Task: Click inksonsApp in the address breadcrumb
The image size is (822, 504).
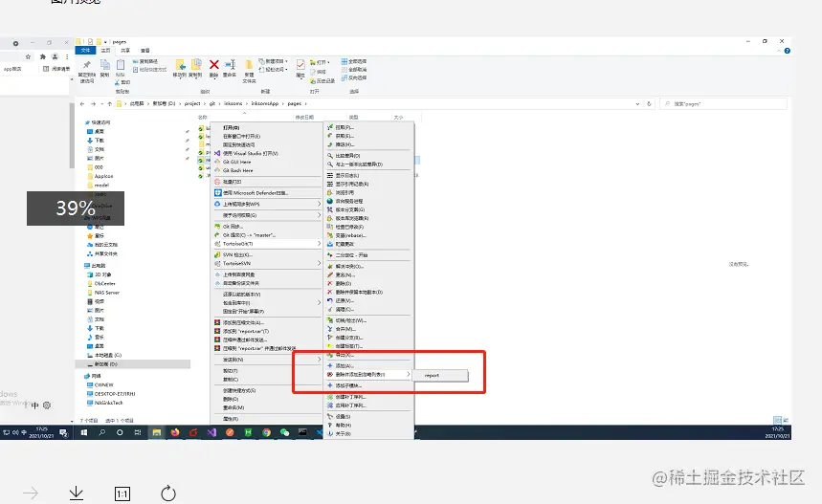Action: [265, 103]
